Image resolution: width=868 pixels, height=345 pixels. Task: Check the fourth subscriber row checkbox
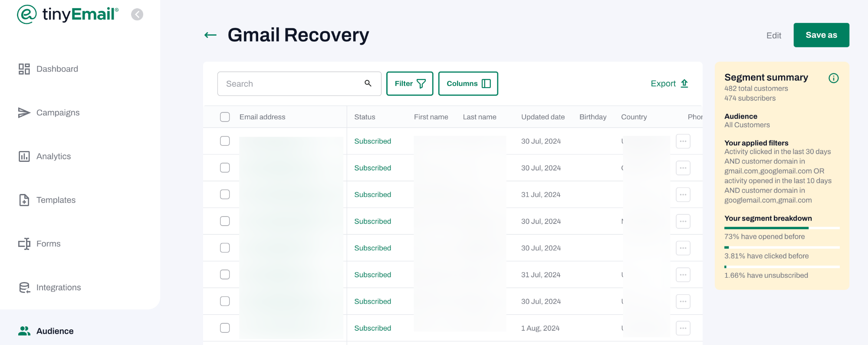click(x=225, y=221)
